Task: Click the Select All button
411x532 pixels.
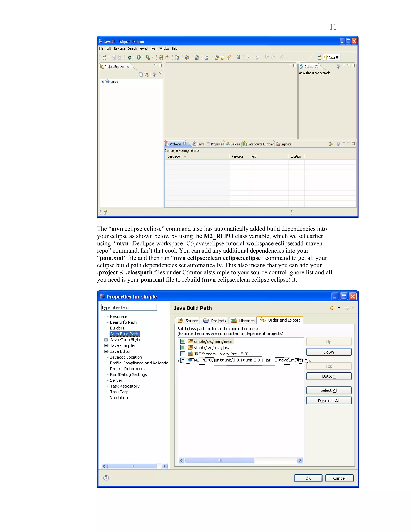Action: 329,390
